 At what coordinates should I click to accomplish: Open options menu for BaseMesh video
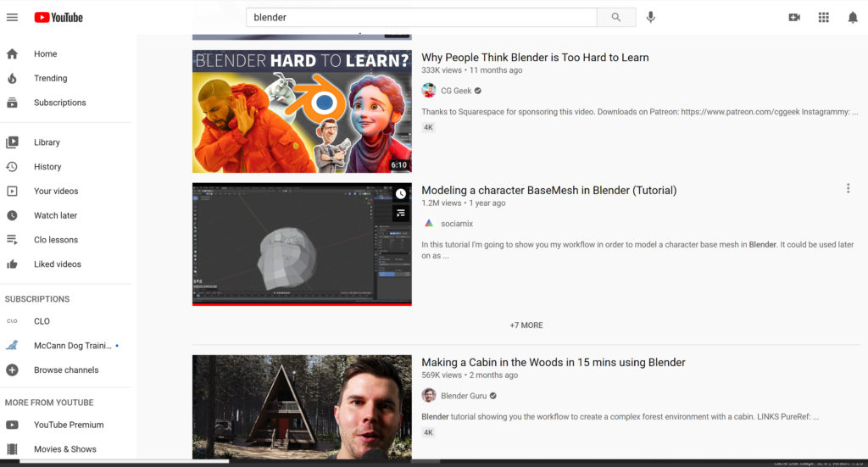pyautogui.click(x=848, y=189)
